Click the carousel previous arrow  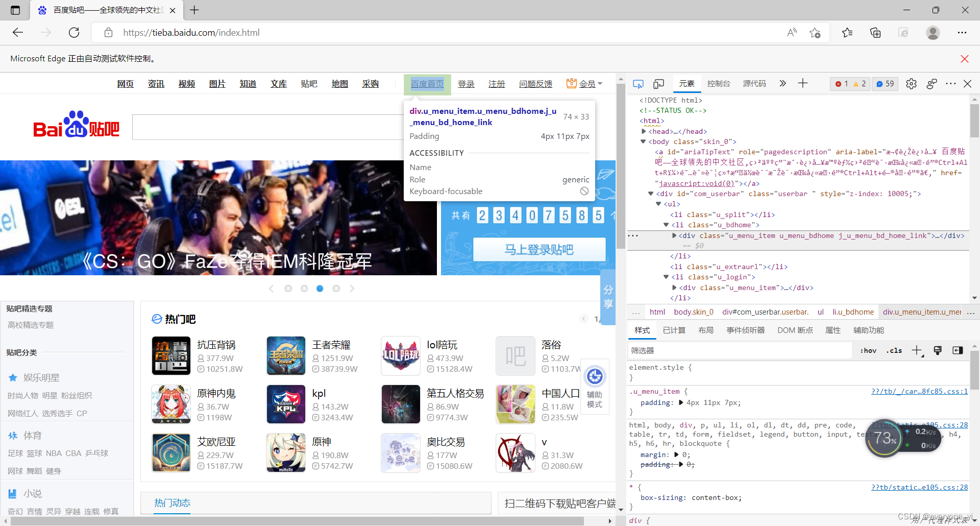tap(271, 289)
